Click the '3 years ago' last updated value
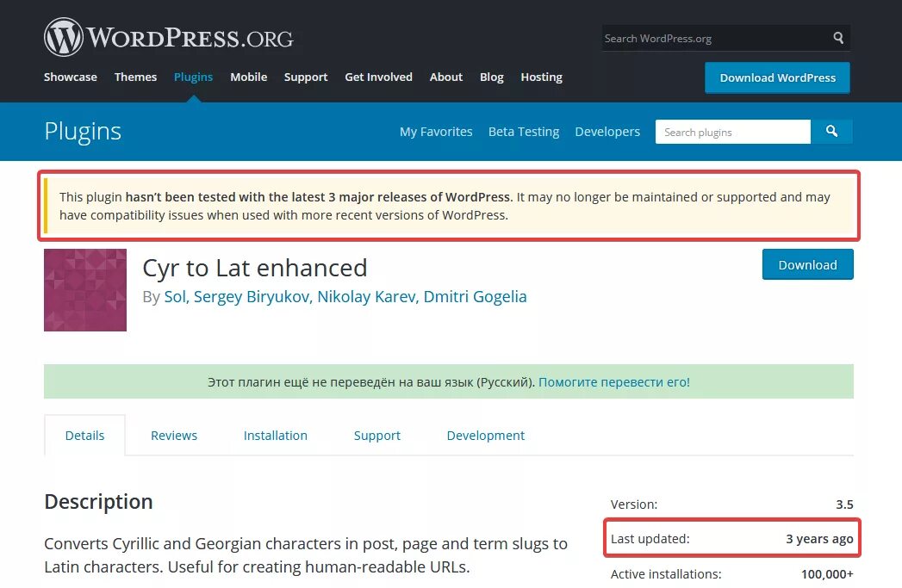This screenshot has width=902, height=588. [819, 539]
